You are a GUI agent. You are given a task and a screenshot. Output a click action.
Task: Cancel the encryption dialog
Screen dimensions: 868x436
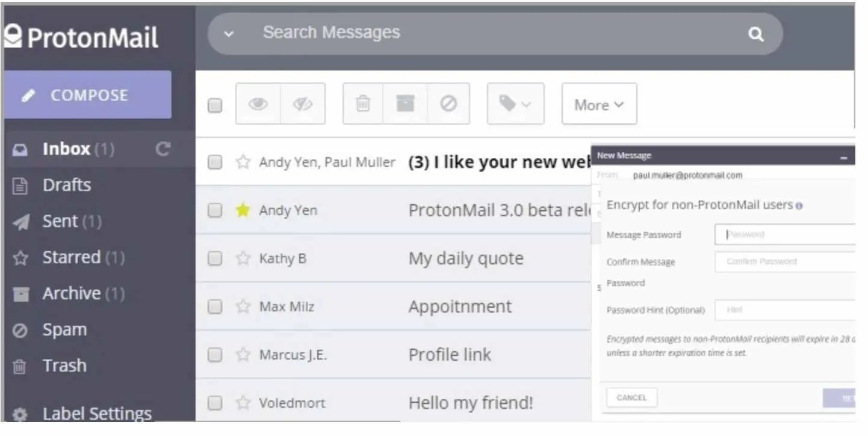(x=631, y=397)
